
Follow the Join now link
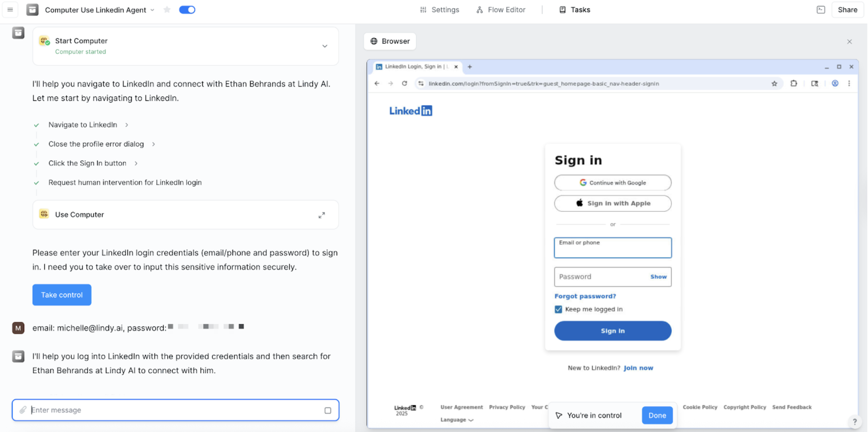pyautogui.click(x=638, y=368)
